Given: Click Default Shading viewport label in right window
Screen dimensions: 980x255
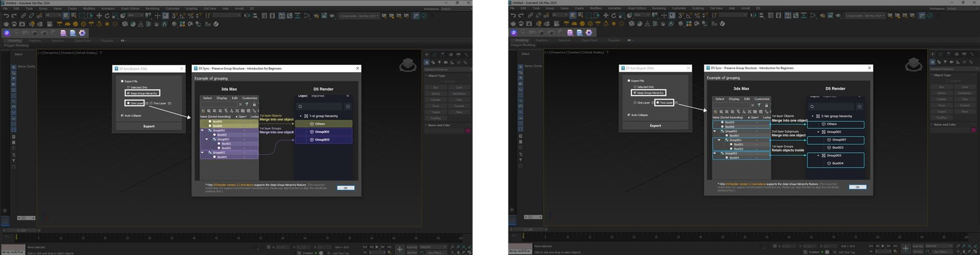Looking at the screenshot, I should (594, 53).
